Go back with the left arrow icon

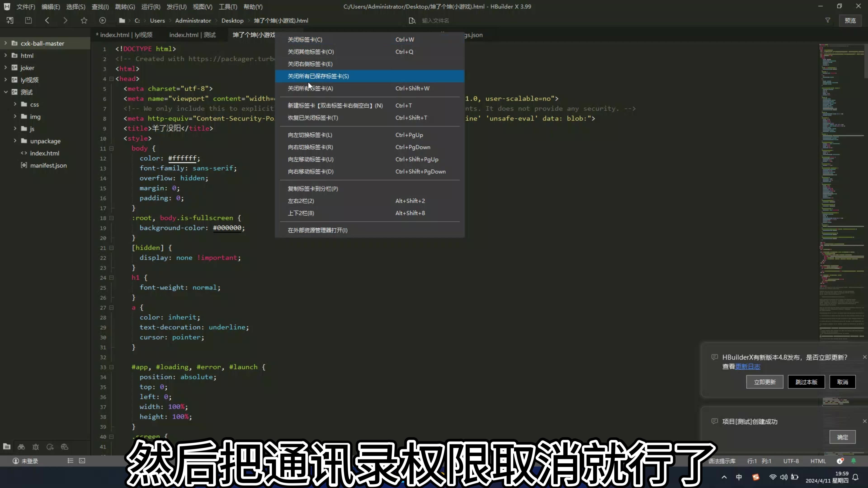[x=47, y=21]
